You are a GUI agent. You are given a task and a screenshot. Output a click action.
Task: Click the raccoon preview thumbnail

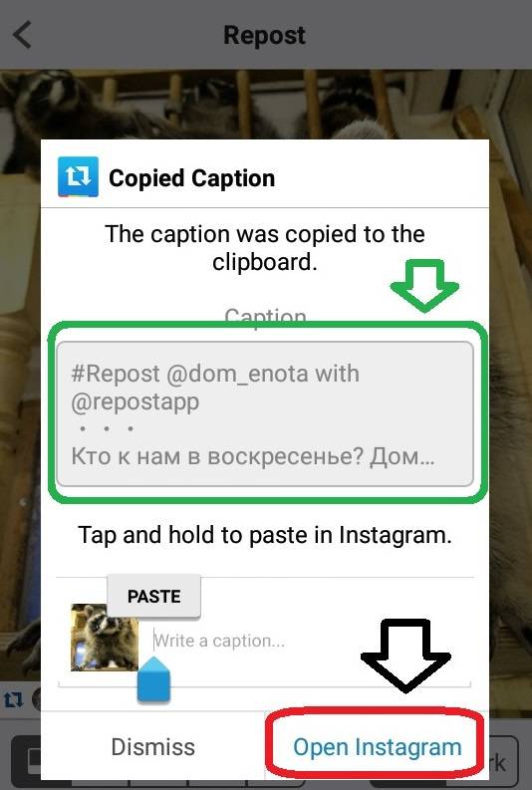click(105, 638)
